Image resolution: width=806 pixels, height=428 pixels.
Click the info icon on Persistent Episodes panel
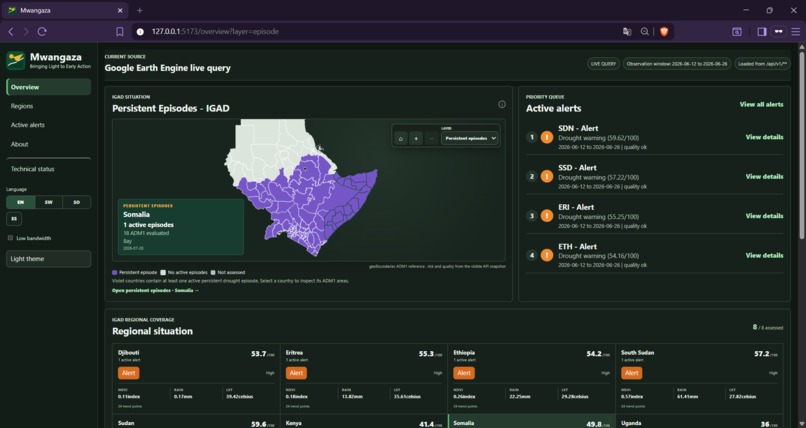[502, 104]
